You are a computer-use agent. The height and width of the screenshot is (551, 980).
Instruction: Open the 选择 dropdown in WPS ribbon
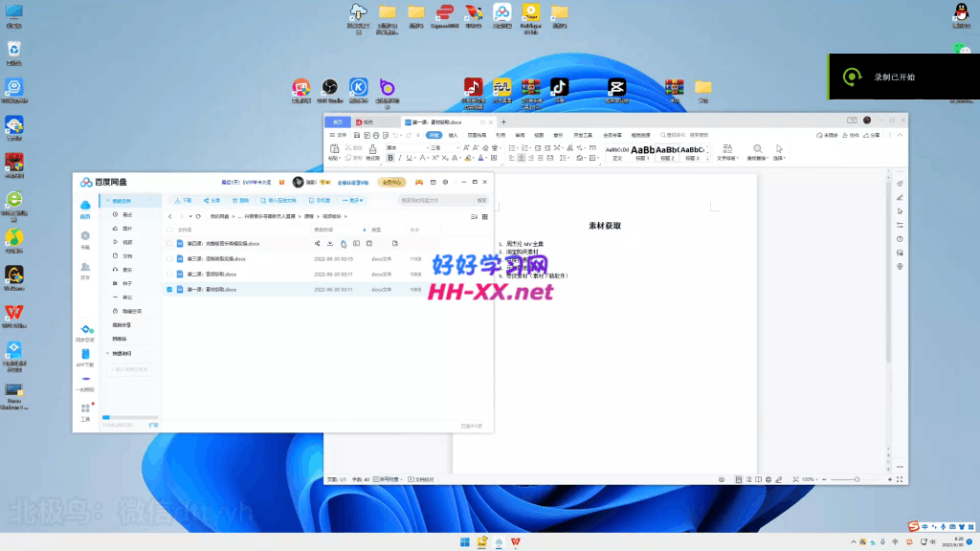779,152
